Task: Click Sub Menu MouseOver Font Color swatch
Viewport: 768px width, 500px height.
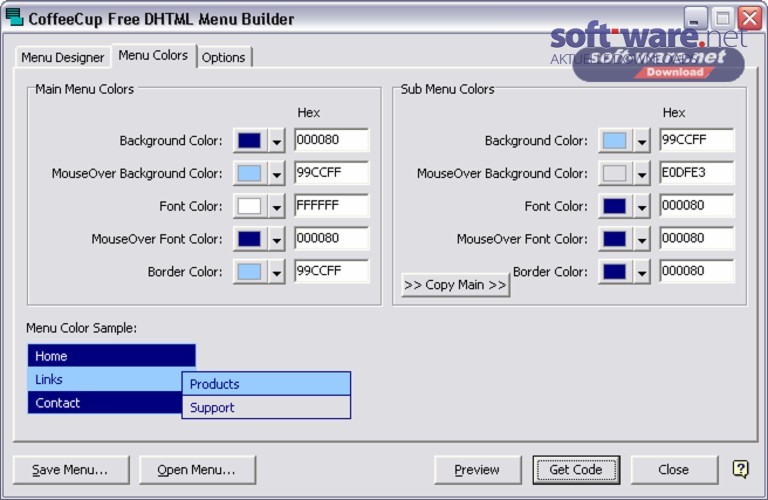Action: [x=614, y=239]
